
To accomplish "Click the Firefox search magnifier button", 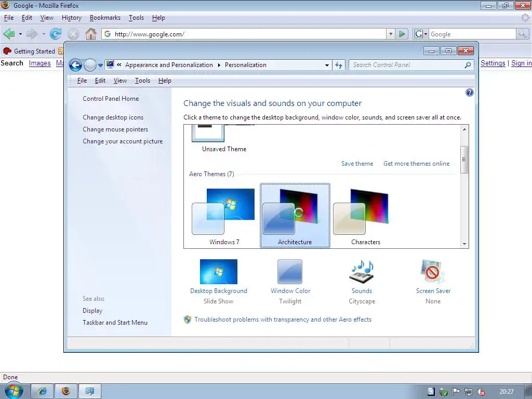I will coord(522,34).
